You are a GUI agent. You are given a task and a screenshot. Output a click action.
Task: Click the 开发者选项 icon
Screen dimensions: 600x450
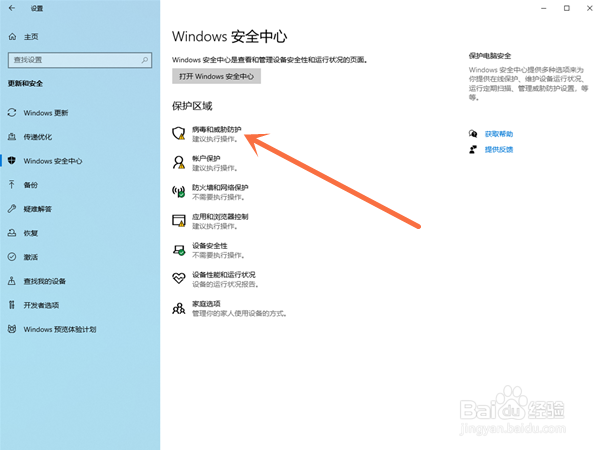pos(12,305)
